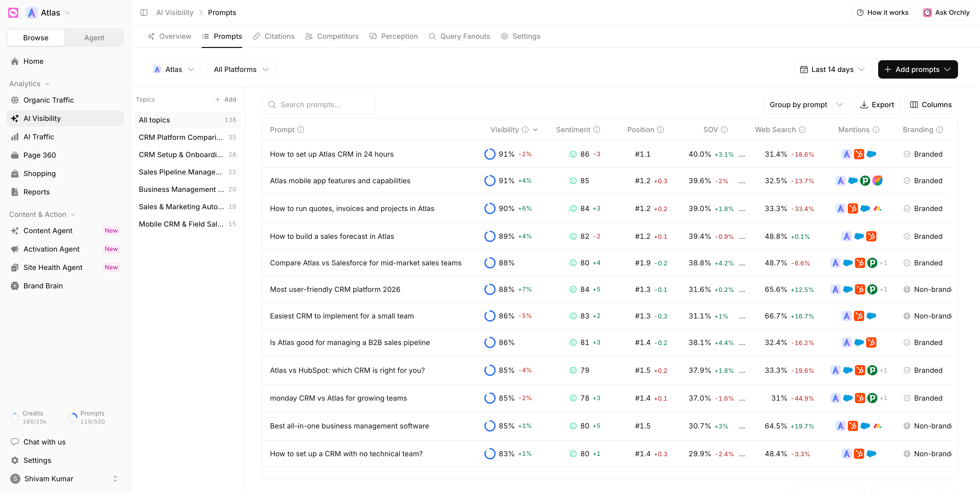
Task: Switch to Agent mode
Action: 94,38
